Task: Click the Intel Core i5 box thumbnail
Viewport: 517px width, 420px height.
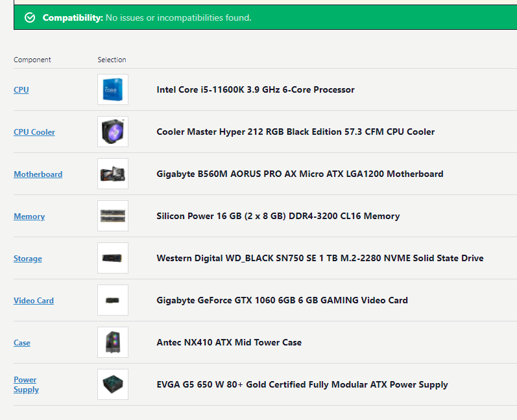Action: [113, 89]
